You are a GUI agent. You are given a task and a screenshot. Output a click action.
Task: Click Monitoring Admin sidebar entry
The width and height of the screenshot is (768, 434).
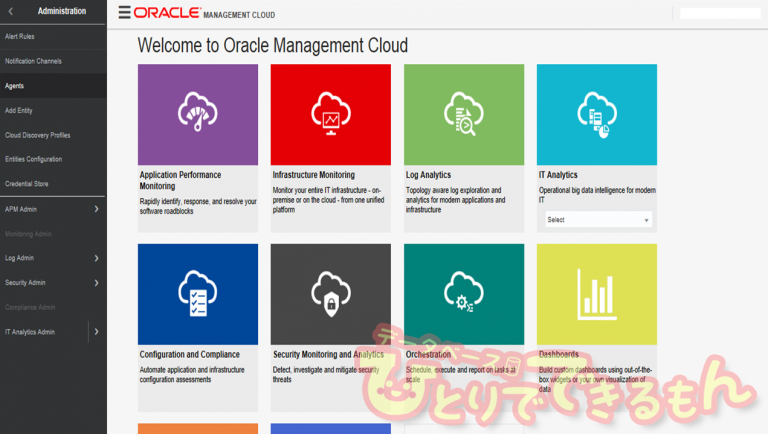click(28, 234)
